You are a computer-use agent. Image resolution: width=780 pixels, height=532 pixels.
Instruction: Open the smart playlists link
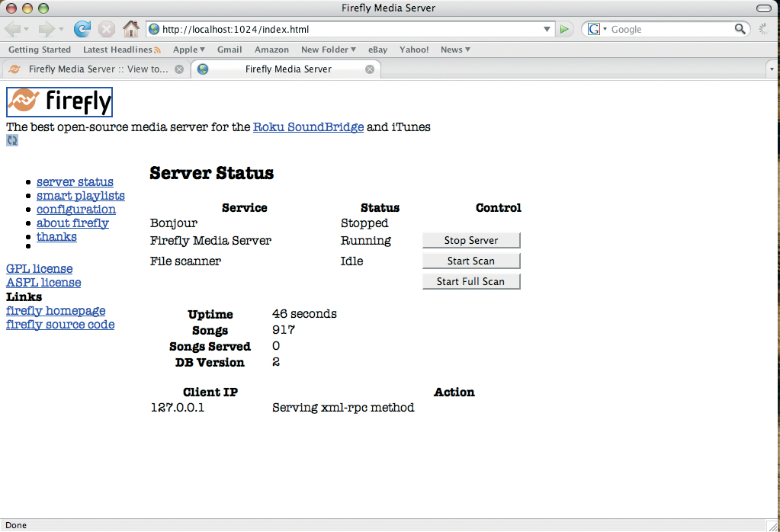(81, 196)
